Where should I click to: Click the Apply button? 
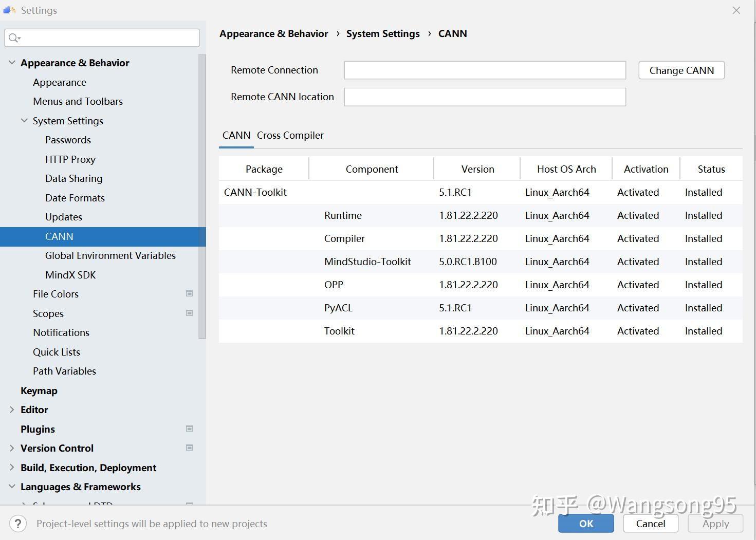coord(715,524)
